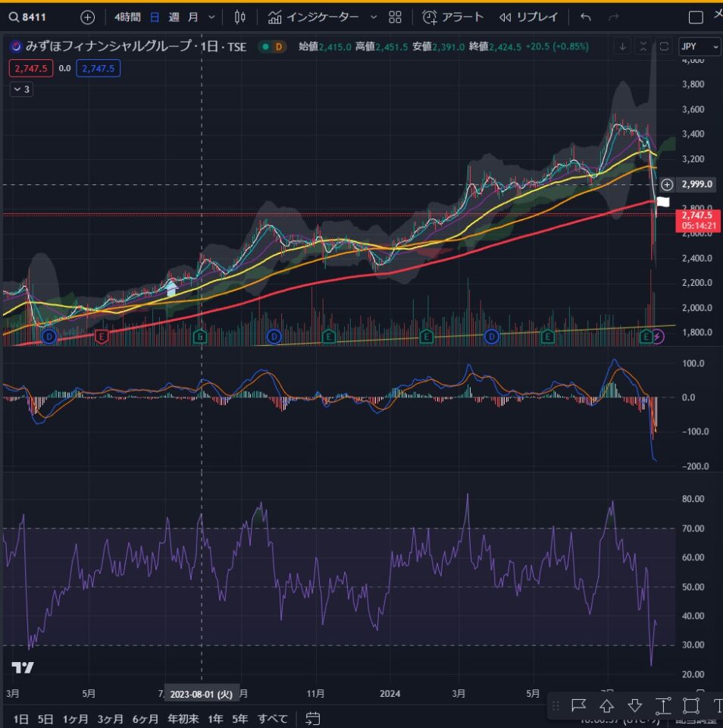Select the white flag marker on the chart
The width and height of the screenshot is (723, 728).
pos(663,202)
